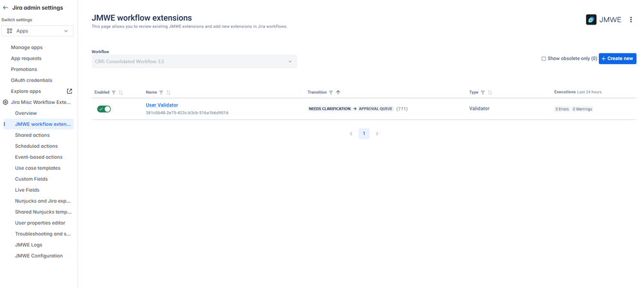The image size is (644, 288).
Task: Open JMWE Logs page
Action: [x=29, y=245]
